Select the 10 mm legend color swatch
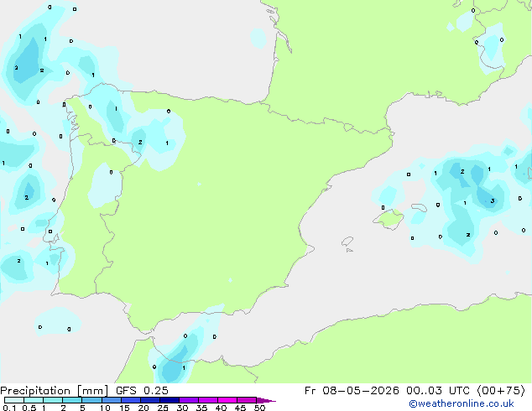Screen dimensions: 532x411 [x=111, y=400]
